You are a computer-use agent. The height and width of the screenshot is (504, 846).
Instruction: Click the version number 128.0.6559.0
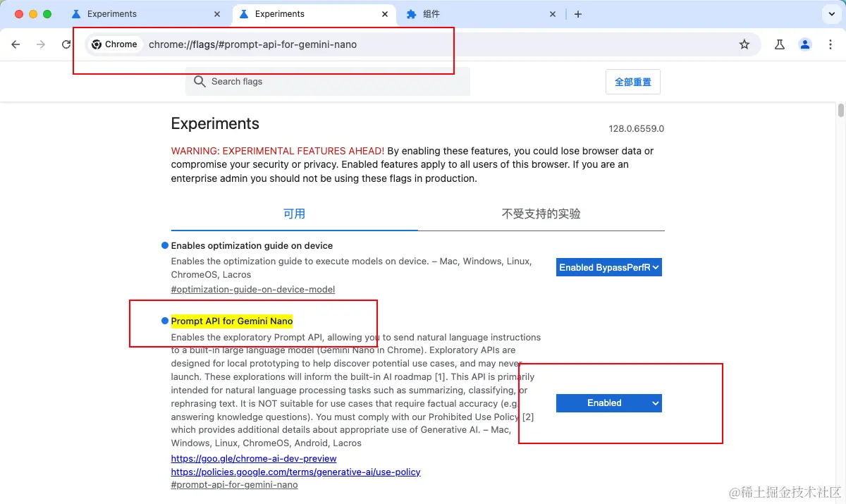[637, 129]
